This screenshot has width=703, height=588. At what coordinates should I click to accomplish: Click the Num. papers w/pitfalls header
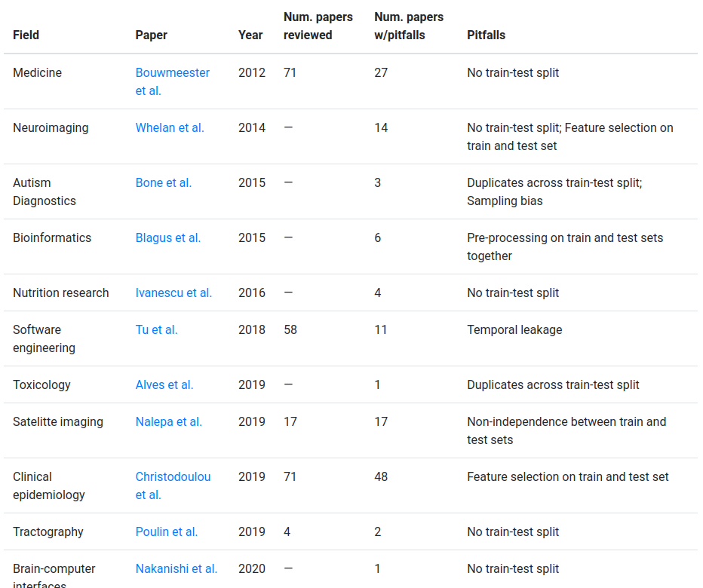(409, 26)
